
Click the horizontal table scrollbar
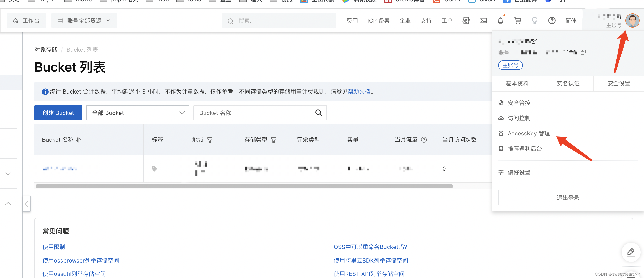tap(244, 186)
